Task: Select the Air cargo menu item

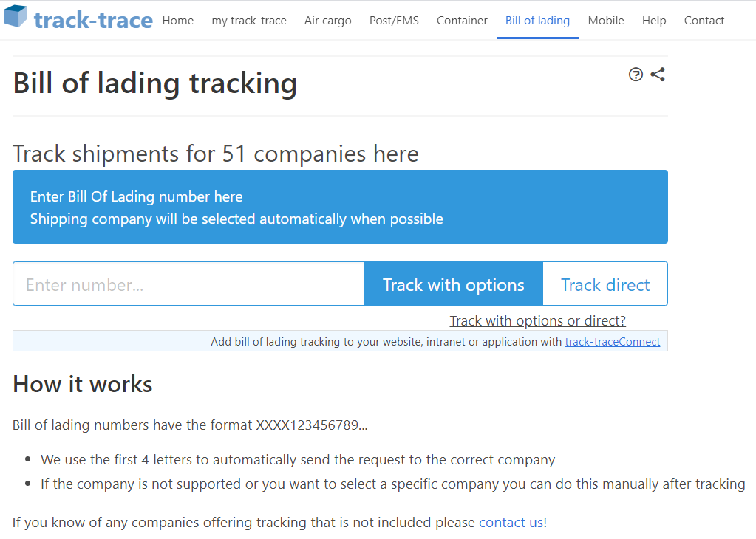Action: tap(328, 20)
